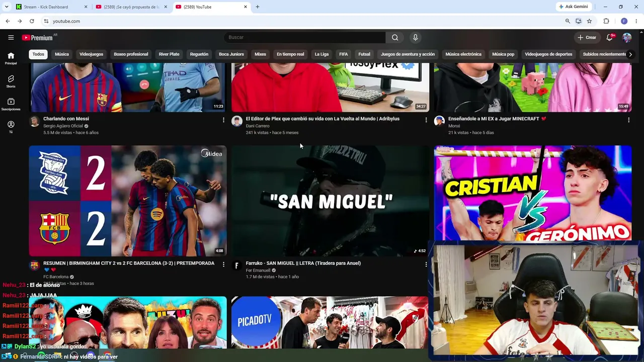Select the La Liga chip
644x362 pixels.
pos(321,54)
